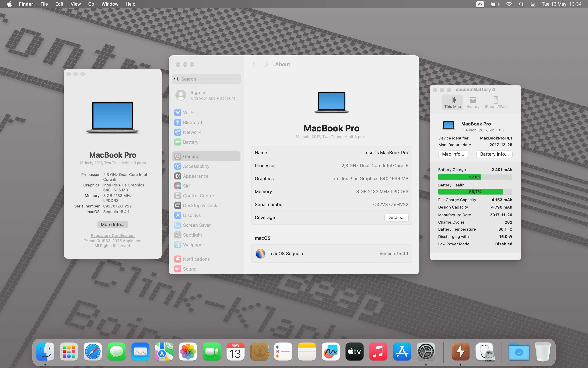The width and height of the screenshot is (588, 368).
Task: Click Battery Charge 57,8% bar
Action: pyautogui.click(x=475, y=177)
